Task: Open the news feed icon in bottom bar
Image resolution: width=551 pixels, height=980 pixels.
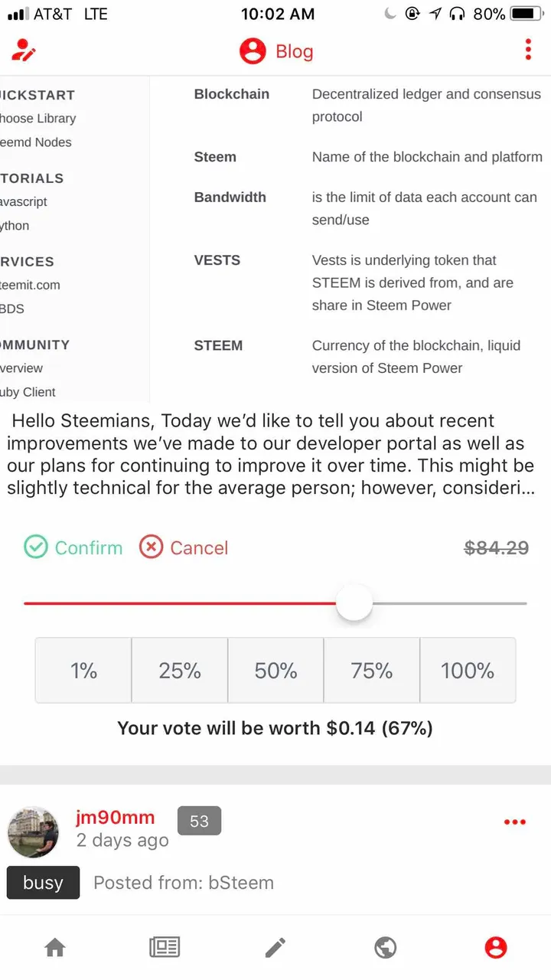Action: pyautogui.click(x=165, y=948)
